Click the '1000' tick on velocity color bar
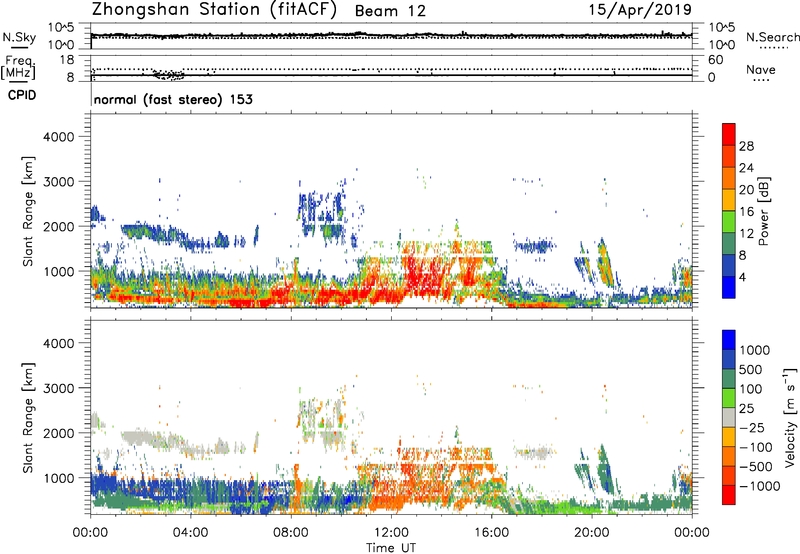 tap(755, 350)
